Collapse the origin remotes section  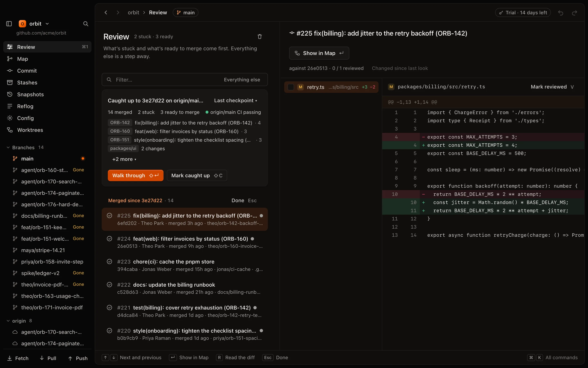pyautogui.click(x=8, y=321)
